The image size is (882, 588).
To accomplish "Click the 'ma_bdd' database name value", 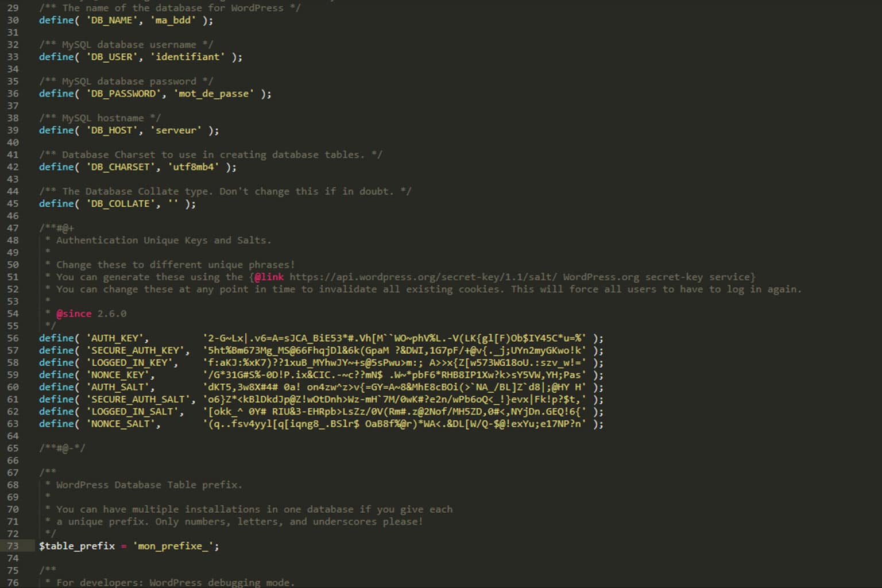I will click(174, 20).
